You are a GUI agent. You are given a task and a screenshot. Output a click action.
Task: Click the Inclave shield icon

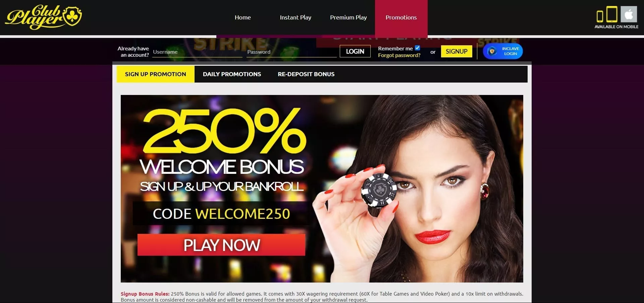(492, 51)
